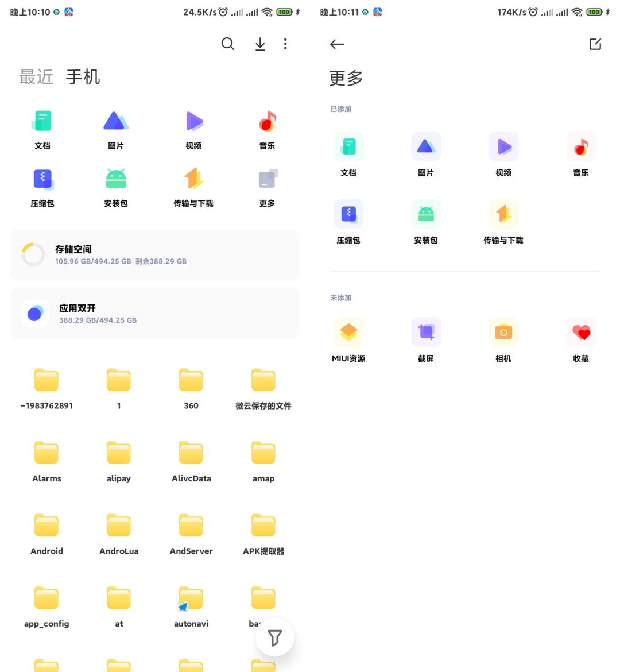
Task: Open the autonavi folder
Action: coord(191,607)
